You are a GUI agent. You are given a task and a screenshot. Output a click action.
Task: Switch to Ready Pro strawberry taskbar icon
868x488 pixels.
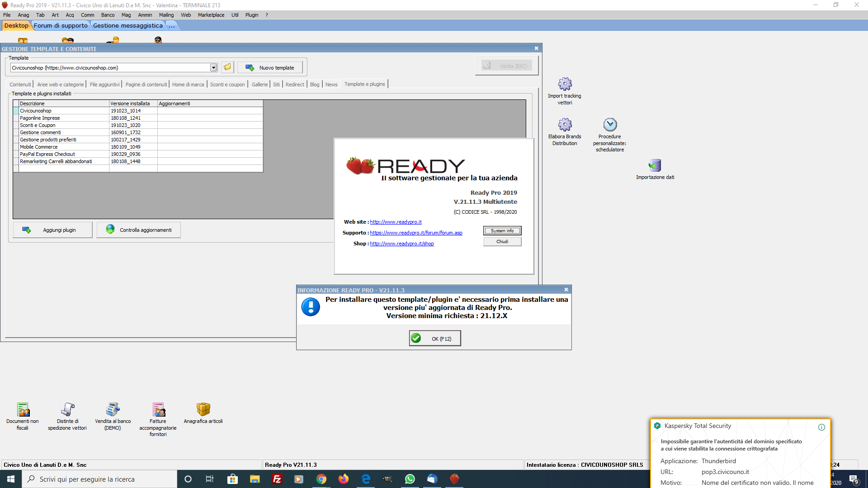[454, 479]
